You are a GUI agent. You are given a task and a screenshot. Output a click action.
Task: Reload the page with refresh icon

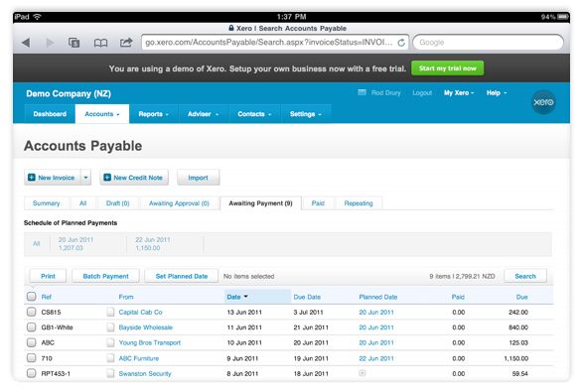point(401,43)
